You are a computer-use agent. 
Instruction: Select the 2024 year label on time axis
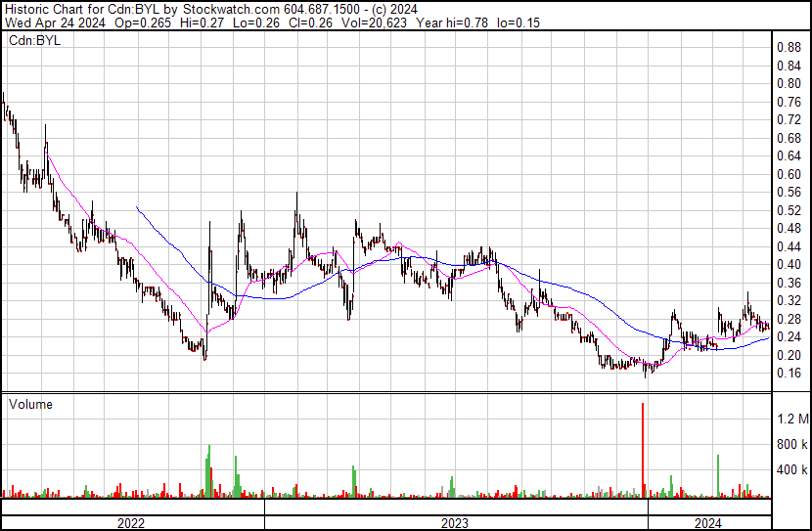point(709,522)
